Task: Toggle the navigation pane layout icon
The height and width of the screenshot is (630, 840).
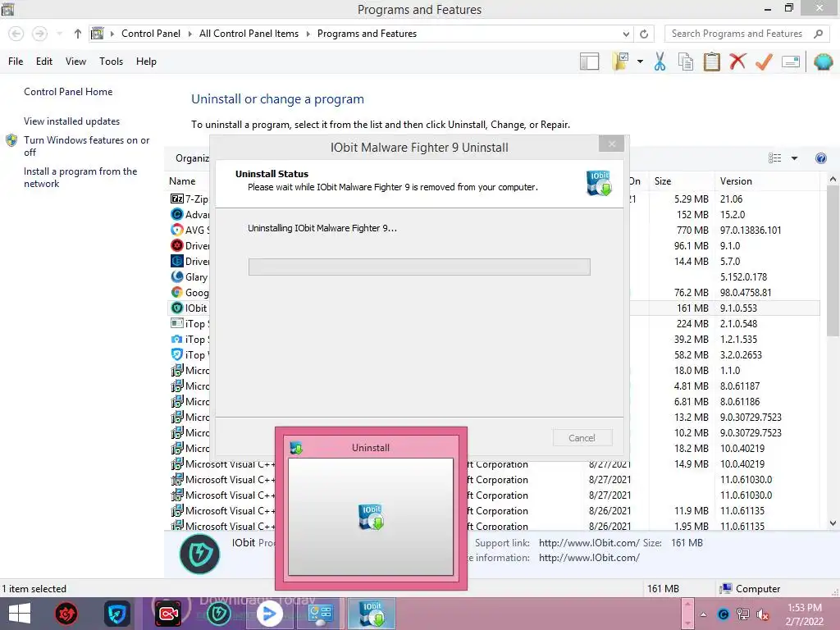Action: pos(589,62)
